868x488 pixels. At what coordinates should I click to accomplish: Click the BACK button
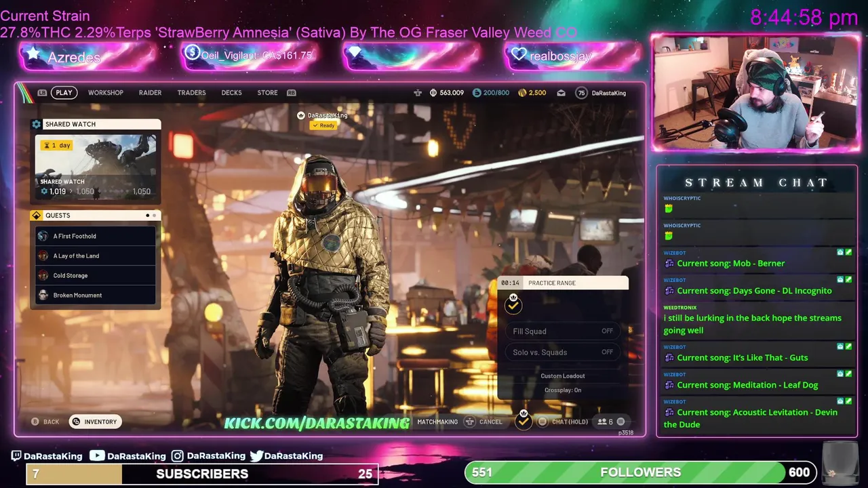(46, 422)
